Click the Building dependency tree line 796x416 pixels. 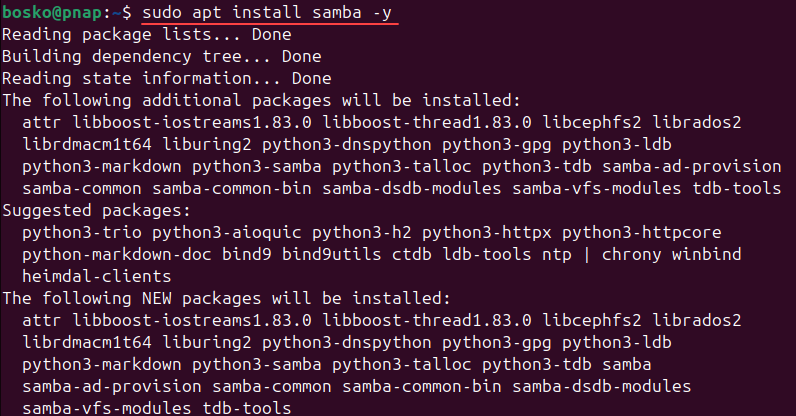click(161, 56)
